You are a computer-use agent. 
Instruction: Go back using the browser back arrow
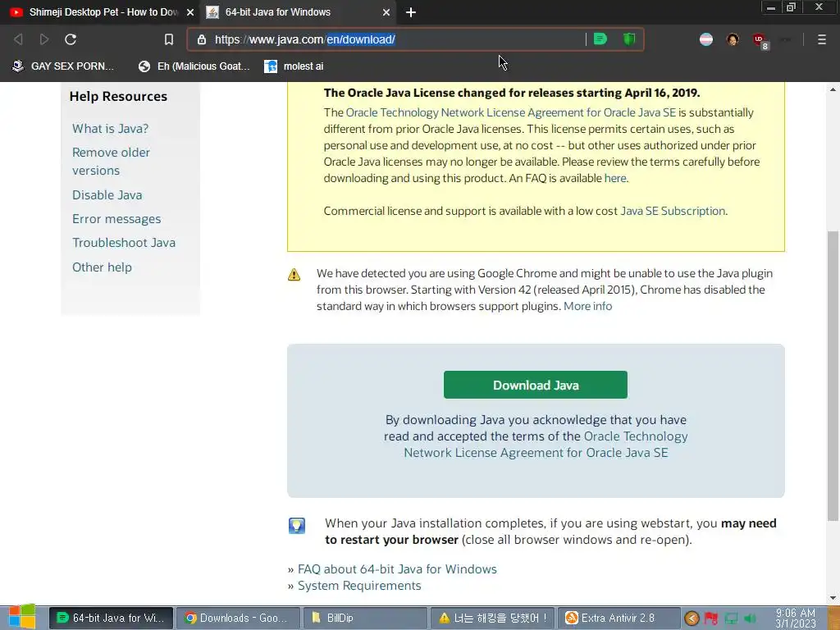[18, 39]
